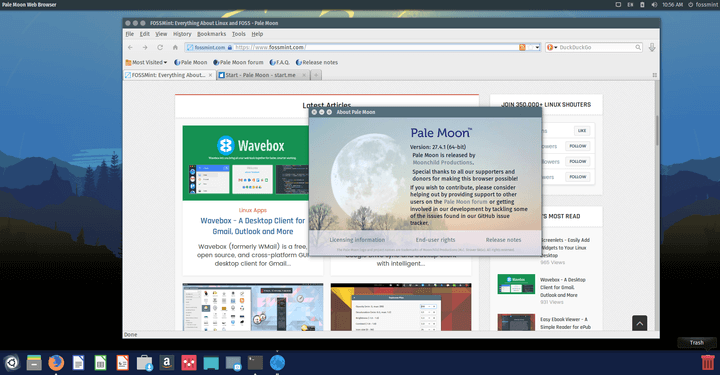Screen dimensions: 720x375
Task: Open the Edit menu
Action: pos(145,34)
